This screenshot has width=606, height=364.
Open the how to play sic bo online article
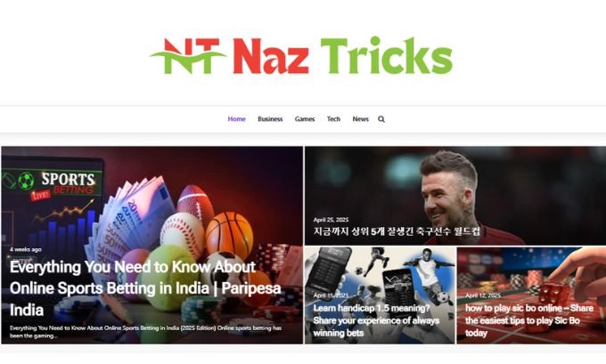[x=529, y=320]
